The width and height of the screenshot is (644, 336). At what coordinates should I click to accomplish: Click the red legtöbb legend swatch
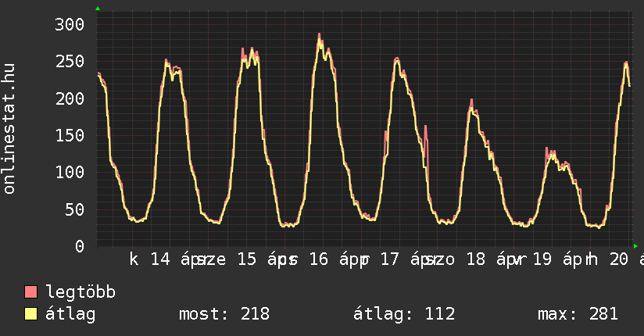coord(31,292)
